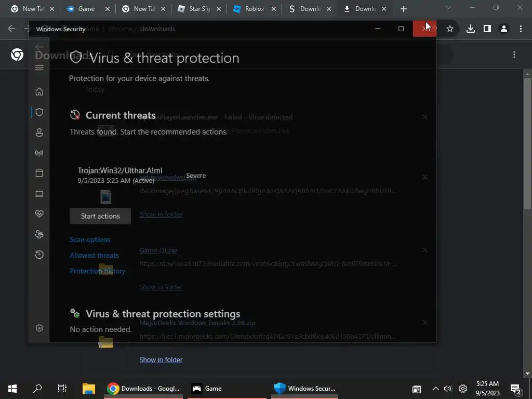
Task: Open Home in Windows Security sidebar
Action: 39,91
